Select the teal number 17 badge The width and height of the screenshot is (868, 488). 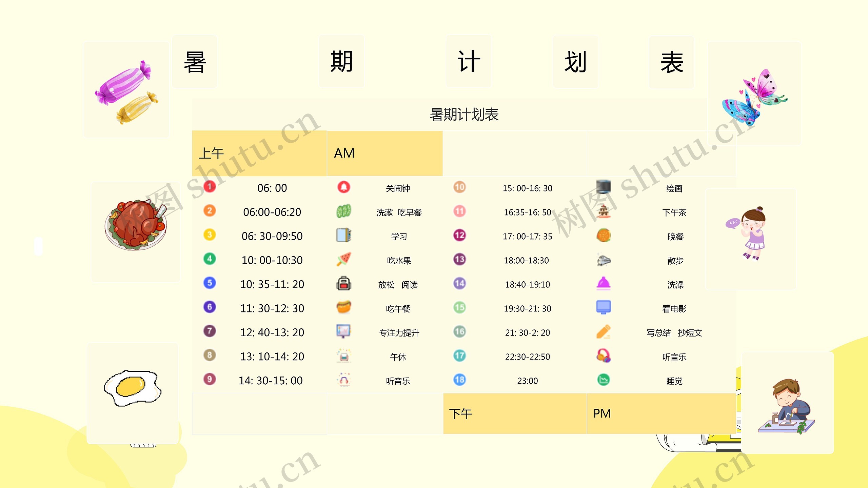point(459,355)
